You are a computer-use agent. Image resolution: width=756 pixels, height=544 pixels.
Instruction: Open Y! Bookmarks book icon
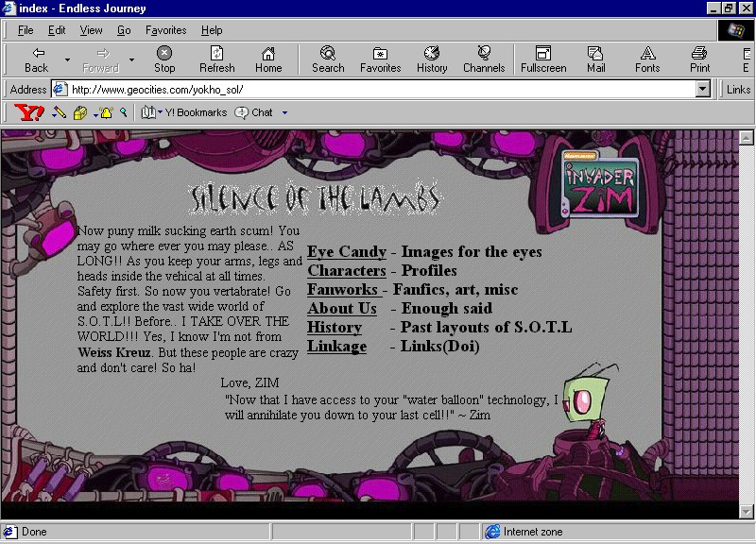148,112
